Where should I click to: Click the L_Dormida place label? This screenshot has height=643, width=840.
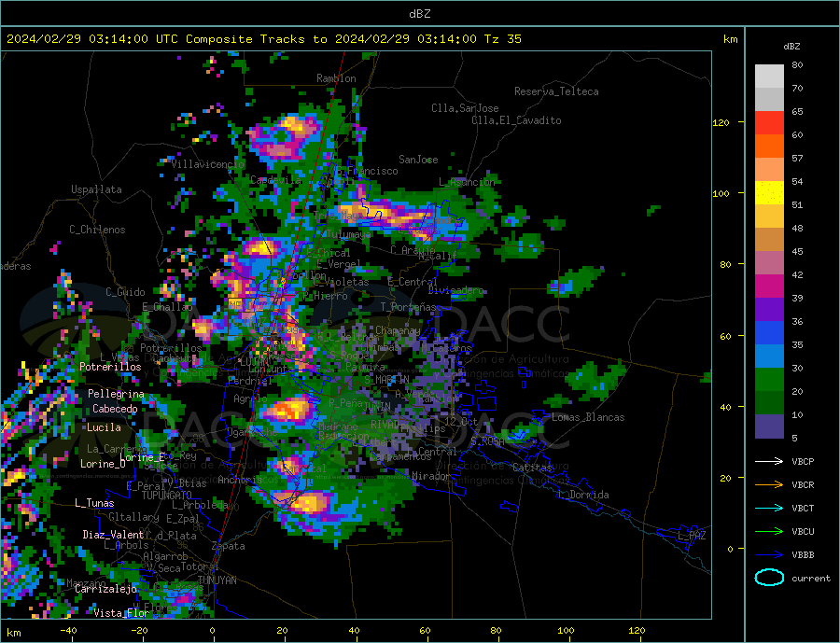[x=584, y=495]
